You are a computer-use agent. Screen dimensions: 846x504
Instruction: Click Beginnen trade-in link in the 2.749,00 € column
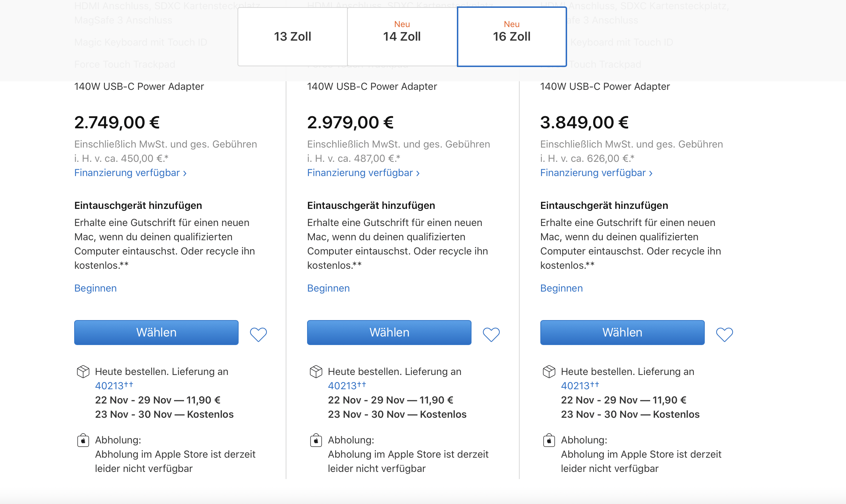(96, 288)
